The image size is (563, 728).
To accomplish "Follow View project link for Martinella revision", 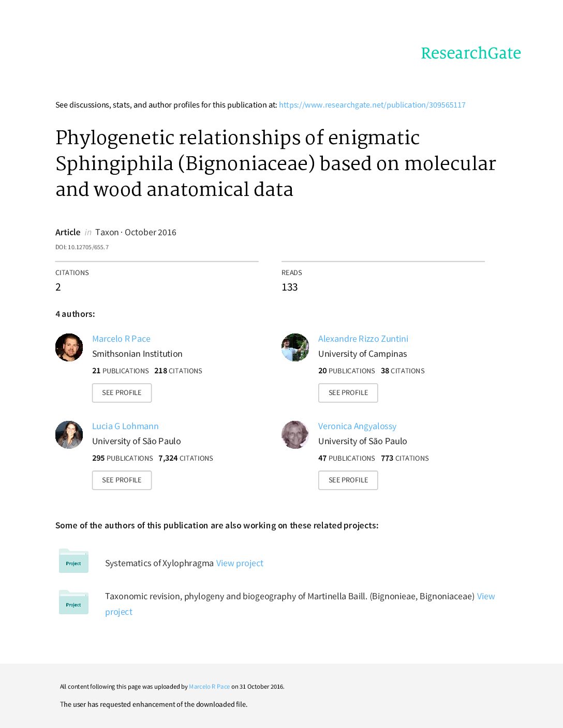I will pos(485,596).
